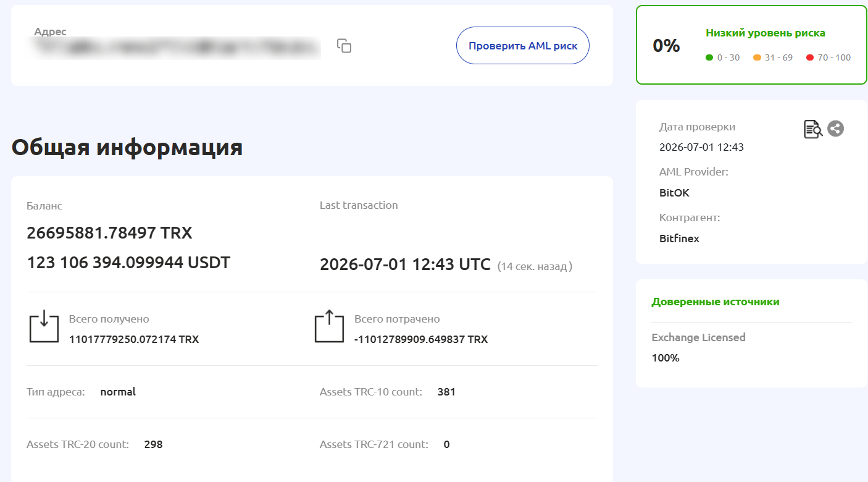Click the Last transaction label
This screenshot has height=482, width=868.
[359, 205]
